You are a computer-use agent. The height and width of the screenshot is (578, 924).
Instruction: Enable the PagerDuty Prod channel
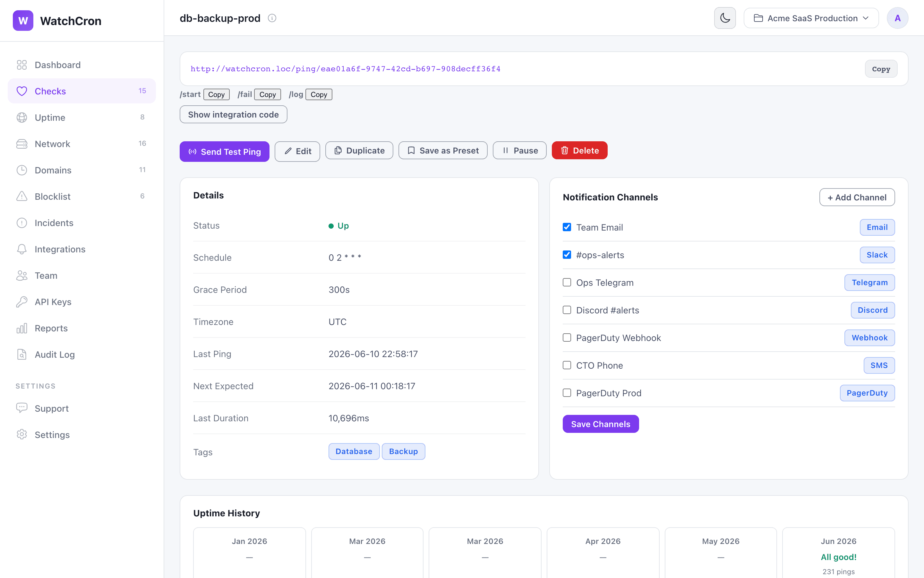coord(567,393)
